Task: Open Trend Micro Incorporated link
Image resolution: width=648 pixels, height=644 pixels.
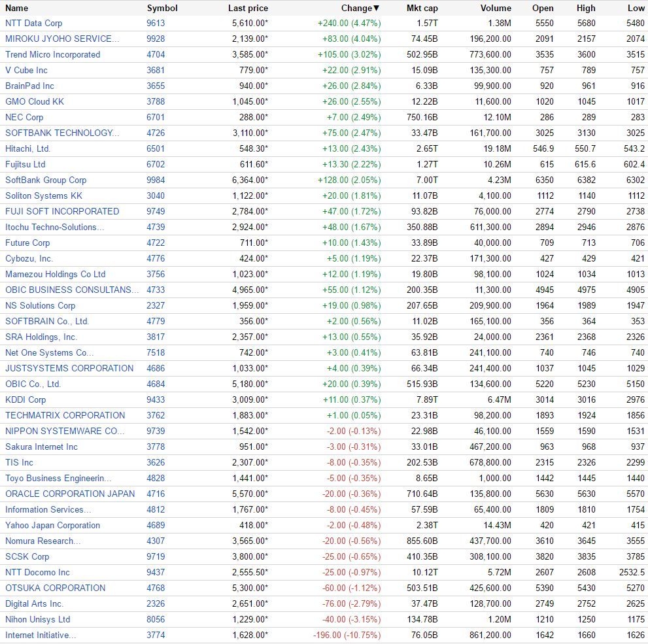Action: 52,54
